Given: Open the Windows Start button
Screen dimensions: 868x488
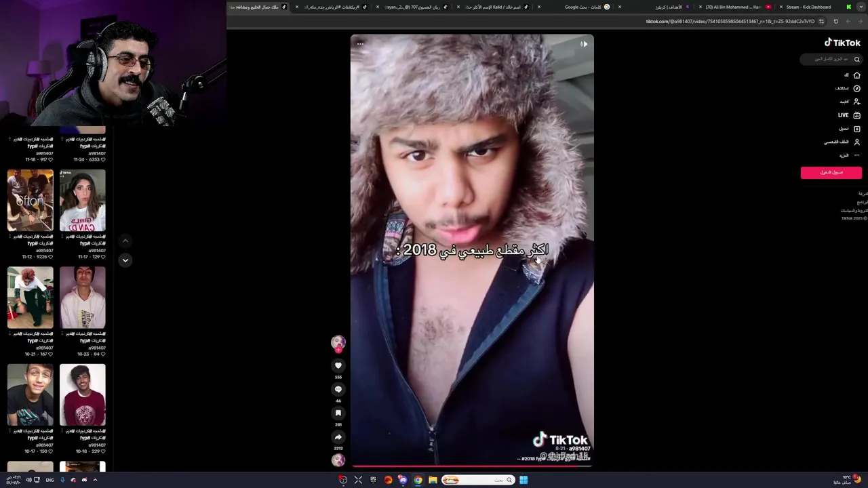Looking at the screenshot, I should 524,480.
